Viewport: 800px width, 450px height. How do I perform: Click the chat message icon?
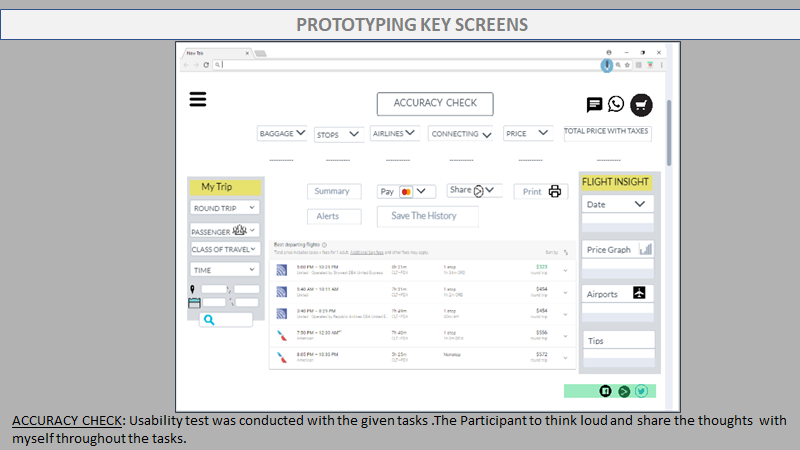click(594, 104)
